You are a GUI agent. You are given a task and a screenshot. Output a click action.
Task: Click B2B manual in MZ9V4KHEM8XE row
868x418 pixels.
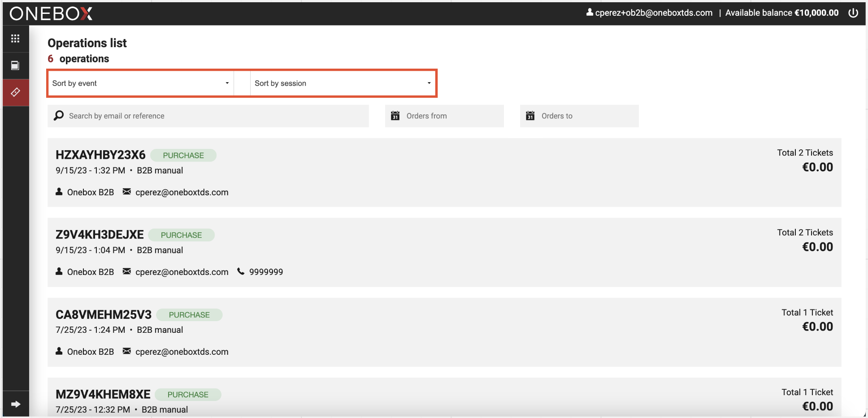(165, 409)
